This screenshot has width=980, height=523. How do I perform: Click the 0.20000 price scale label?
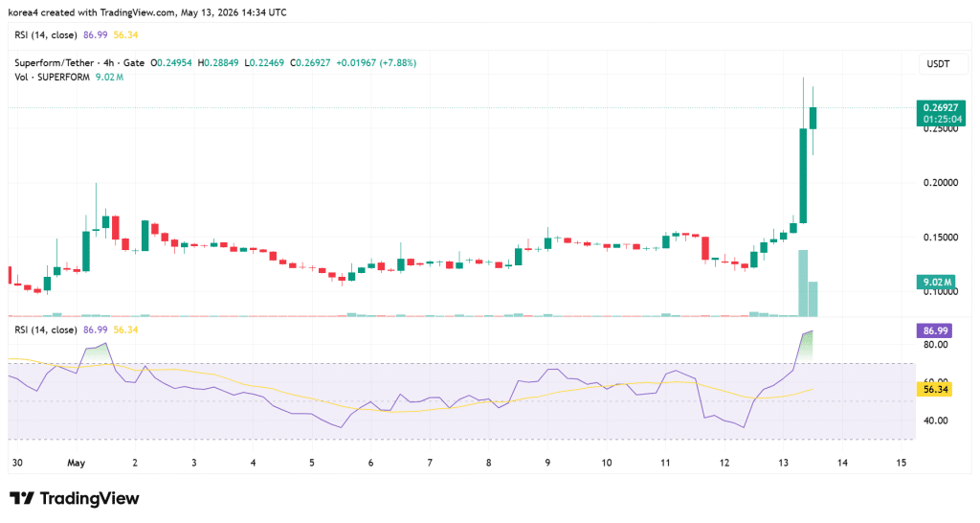[x=941, y=183]
